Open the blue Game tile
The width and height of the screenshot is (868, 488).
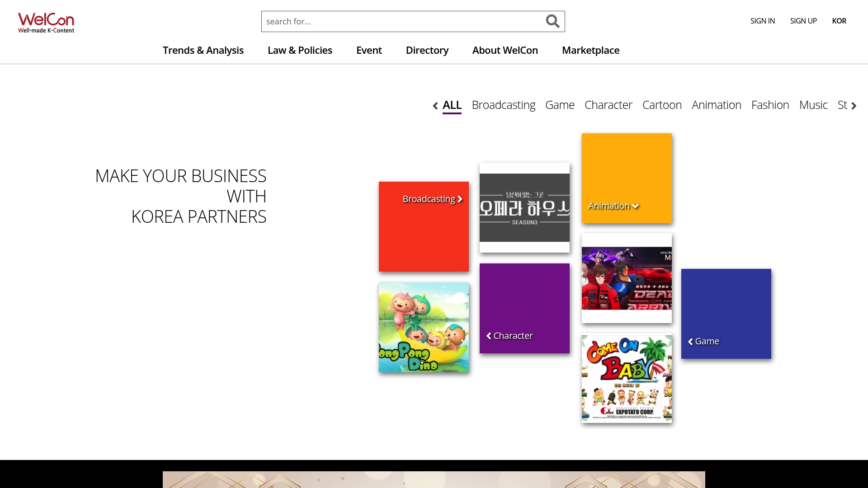click(x=726, y=314)
